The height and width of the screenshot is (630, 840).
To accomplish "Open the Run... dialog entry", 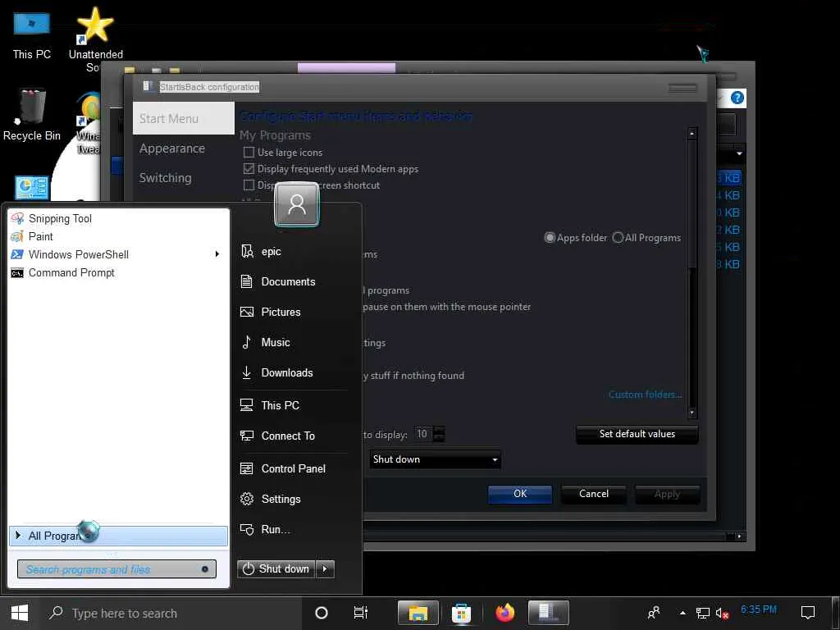I will [276, 530].
